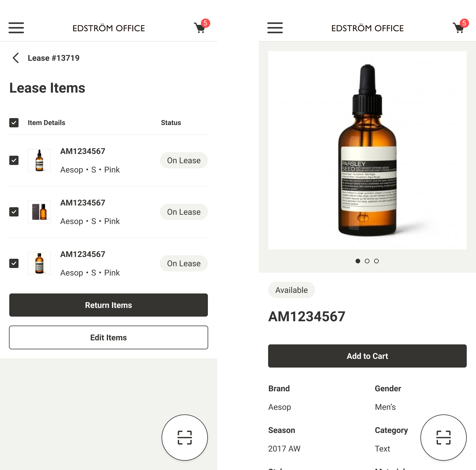Open hamburger menu on Lease Items screen
This screenshot has width=476, height=470.
16,28
